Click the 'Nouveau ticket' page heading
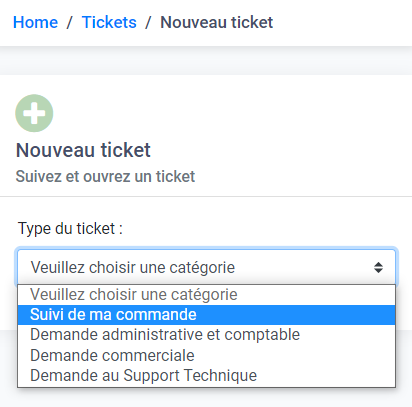This screenshot has width=412, height=407. (x=83, y=150)
